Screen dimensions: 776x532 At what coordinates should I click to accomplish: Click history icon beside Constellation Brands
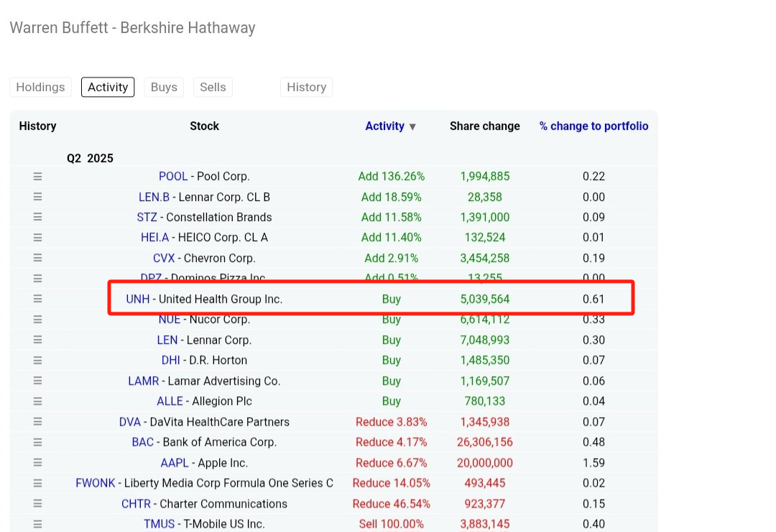click(37, 217)
